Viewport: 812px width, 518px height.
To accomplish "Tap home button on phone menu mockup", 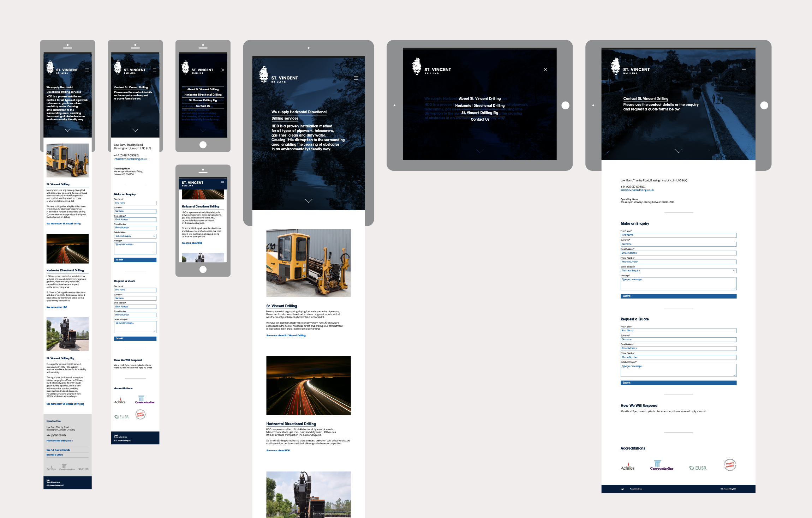I will click(x=203, y=145).
